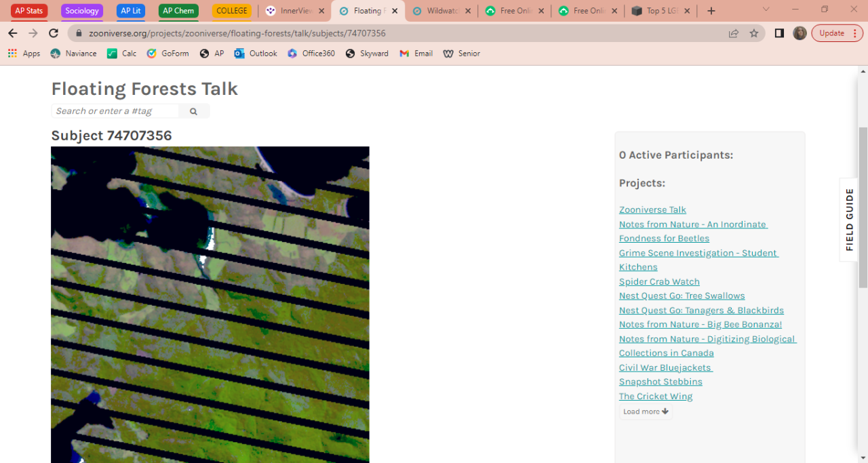Open the Civil War Bluejackets link
The image size is (868, 463).
[665, 368]
